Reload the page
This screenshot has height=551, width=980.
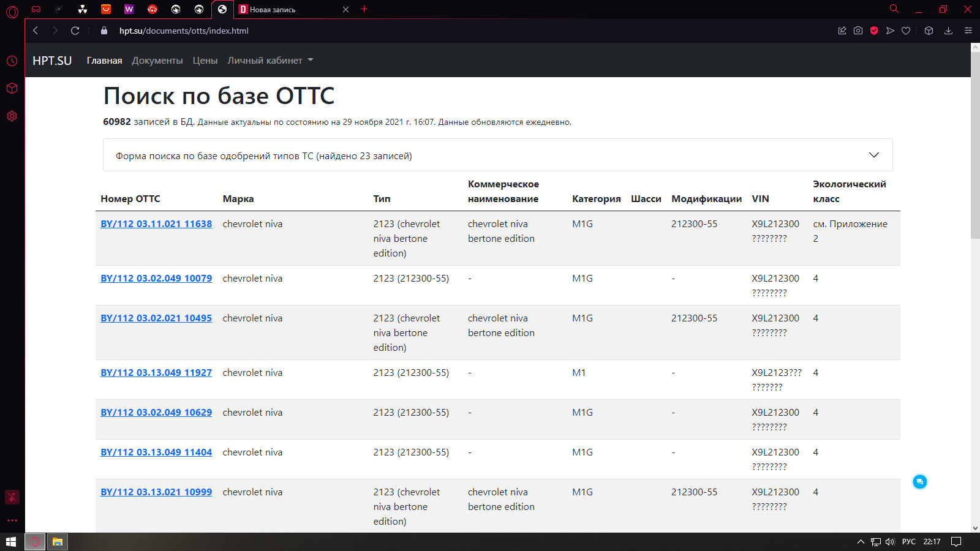coord(75,31)
